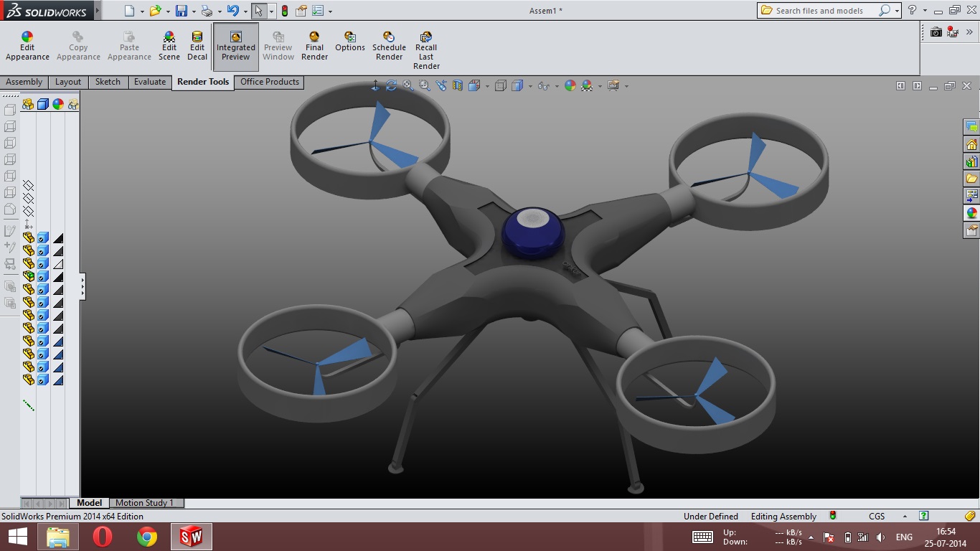Click the white appearance triangle in the tree
The height and width of the screenshot is (551, 980).
[x=58, y=263]
